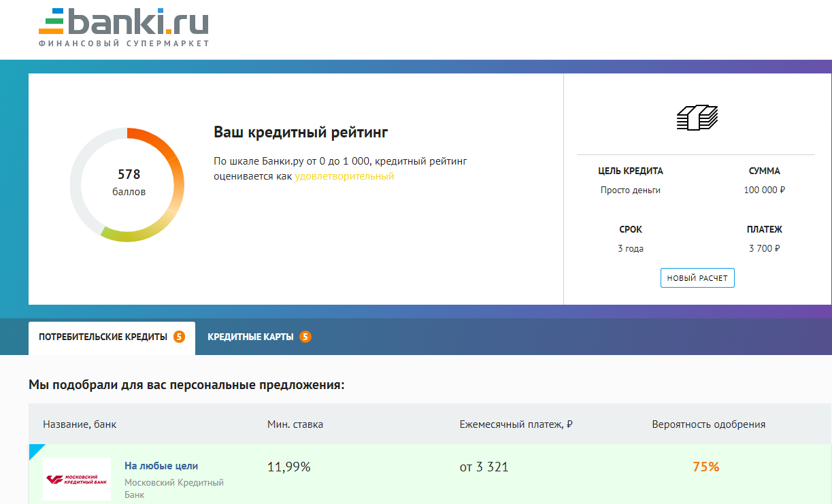Switch to the Кредитные карты tab
The image size is (832, 504).
pos(250,337)
